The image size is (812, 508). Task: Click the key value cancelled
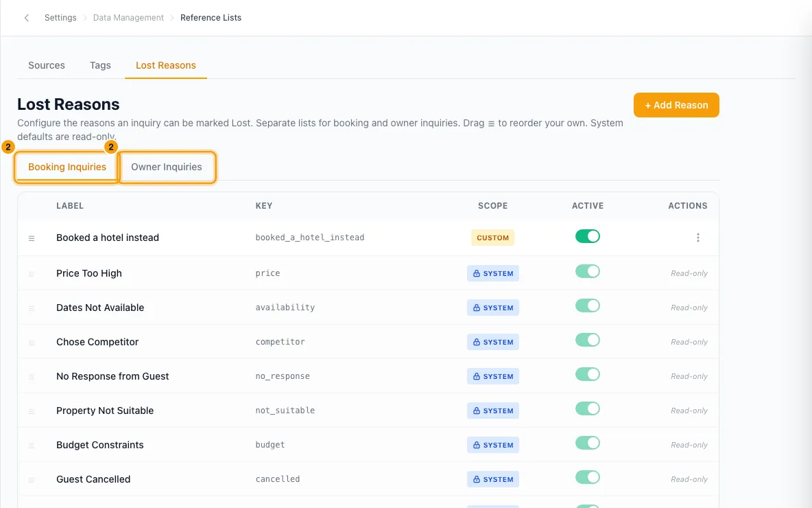278,479
